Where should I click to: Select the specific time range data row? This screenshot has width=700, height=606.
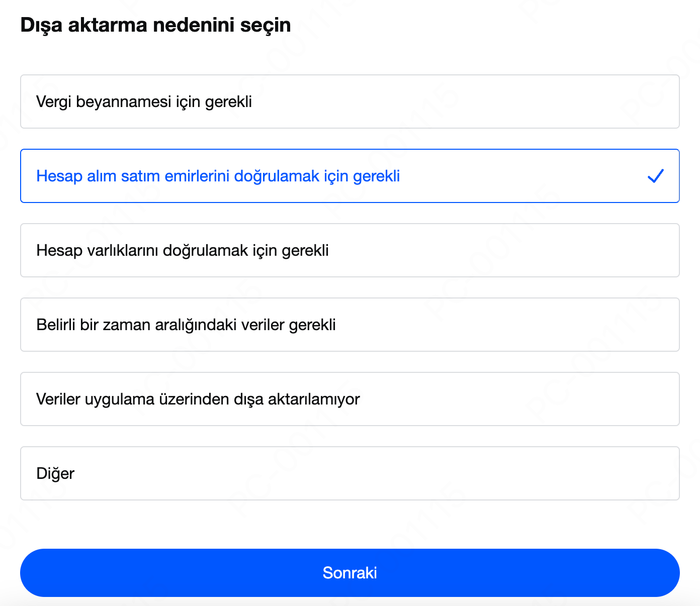[x=350, y=325]
